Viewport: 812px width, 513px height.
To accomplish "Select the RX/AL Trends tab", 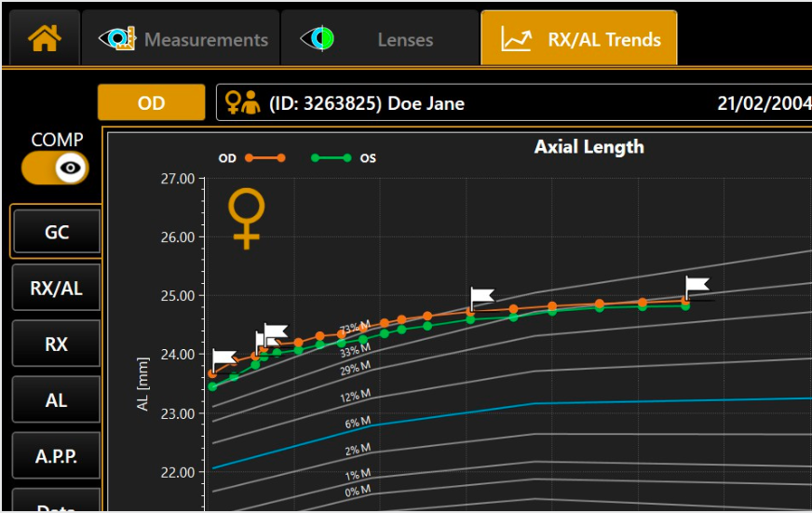I will 579,38.
